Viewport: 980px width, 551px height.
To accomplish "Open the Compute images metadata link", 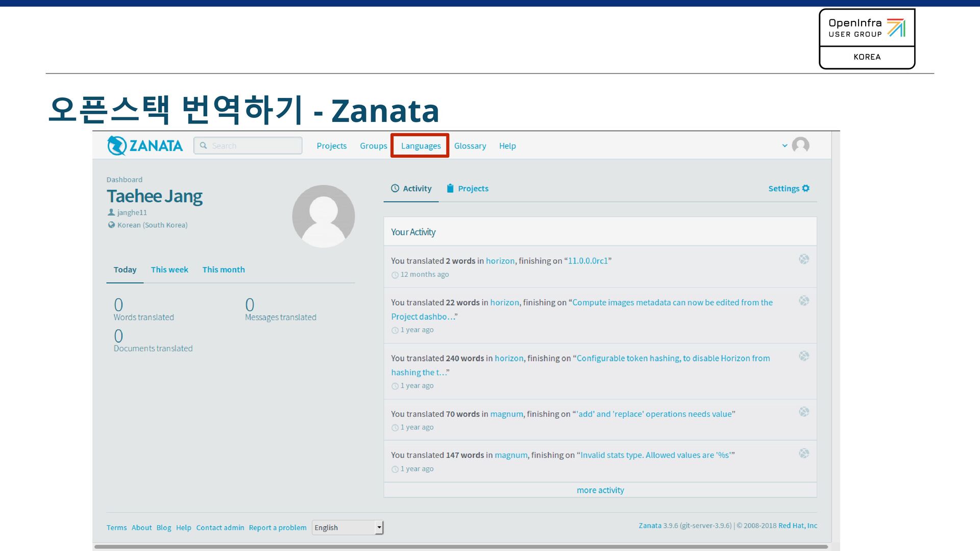I will pos(582,309).
